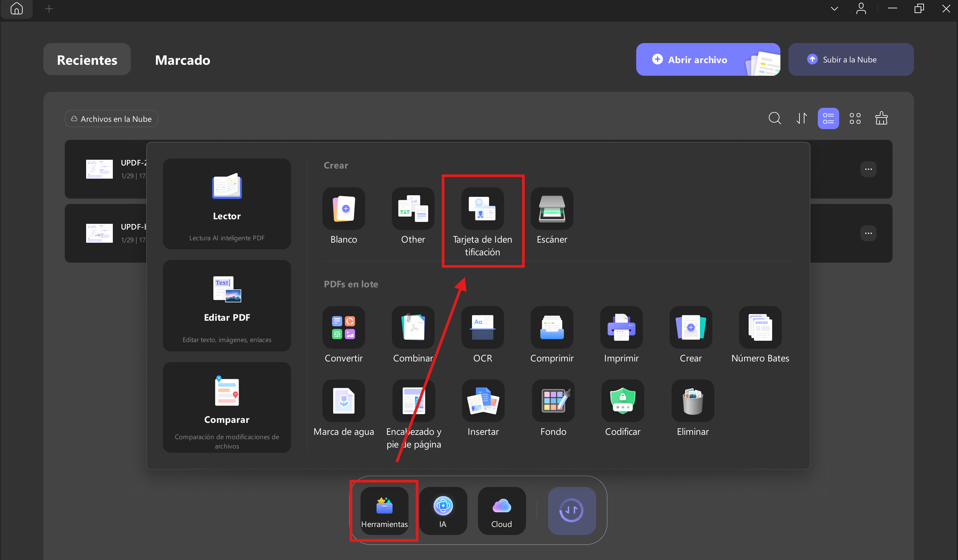This screenshot has width=958, height=560.
Task: Open the user account icon
Action: 861,9
